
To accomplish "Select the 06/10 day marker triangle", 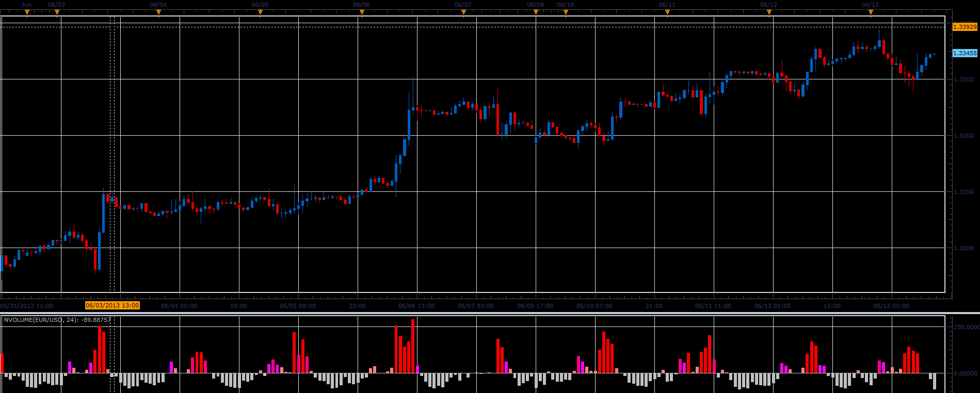I will 566,12.
